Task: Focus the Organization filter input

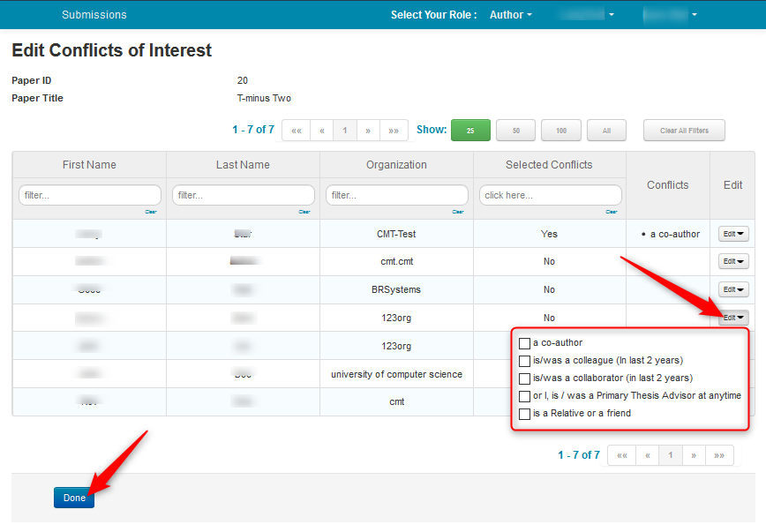Action: pos(396,195)
